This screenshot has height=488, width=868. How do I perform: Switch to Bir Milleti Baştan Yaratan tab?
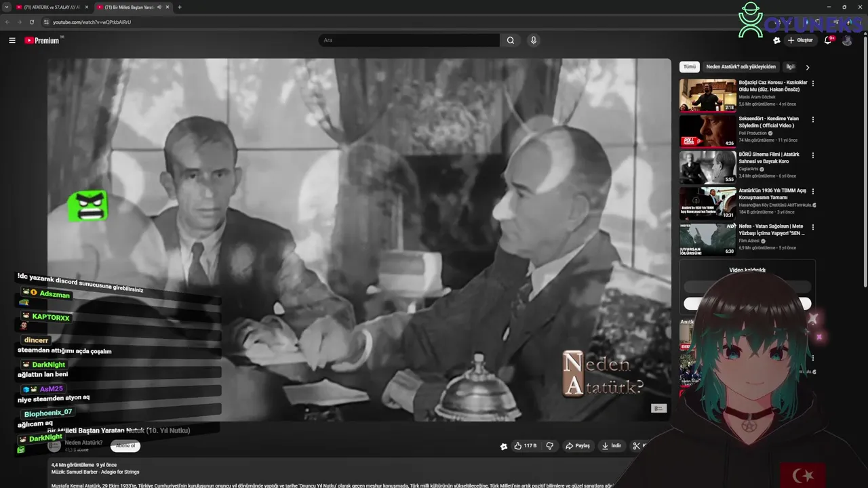click(x=133, y=7)
